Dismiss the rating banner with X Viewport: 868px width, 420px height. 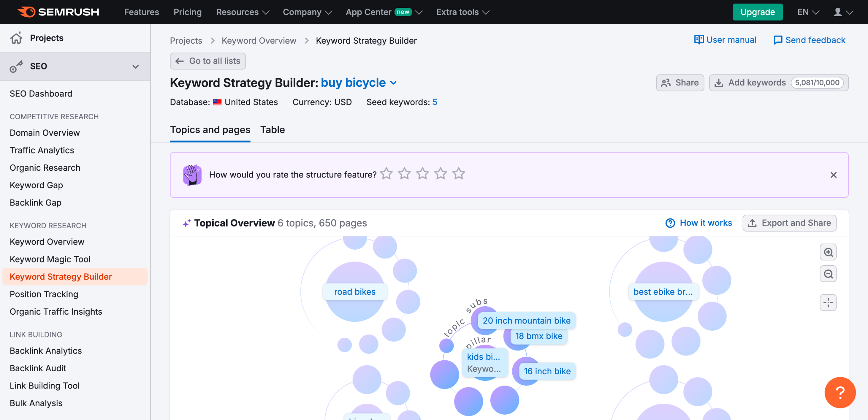coord(833,175)
